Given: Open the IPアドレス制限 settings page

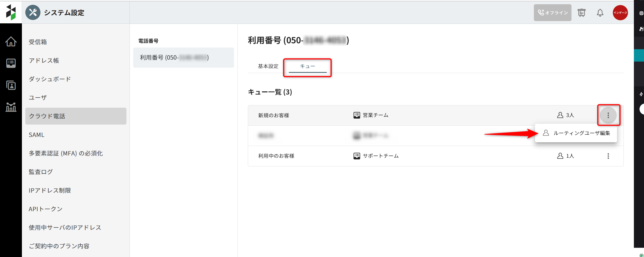Looking at the screenshot, I should point(50,190).
